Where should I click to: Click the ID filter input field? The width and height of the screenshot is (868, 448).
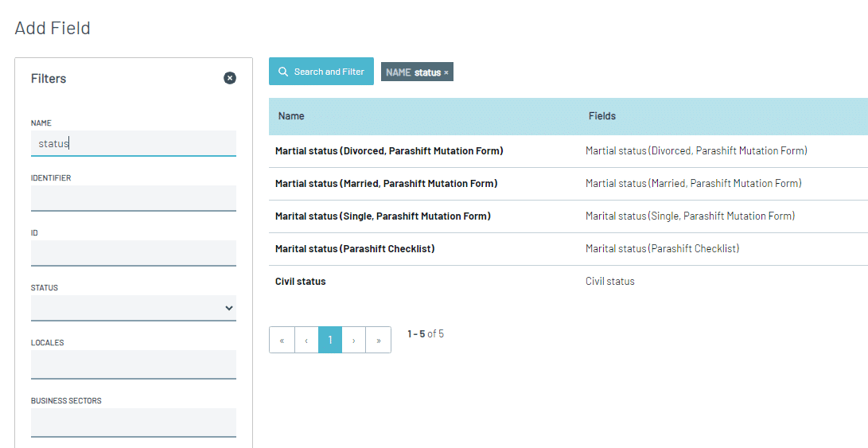(134, 253)
